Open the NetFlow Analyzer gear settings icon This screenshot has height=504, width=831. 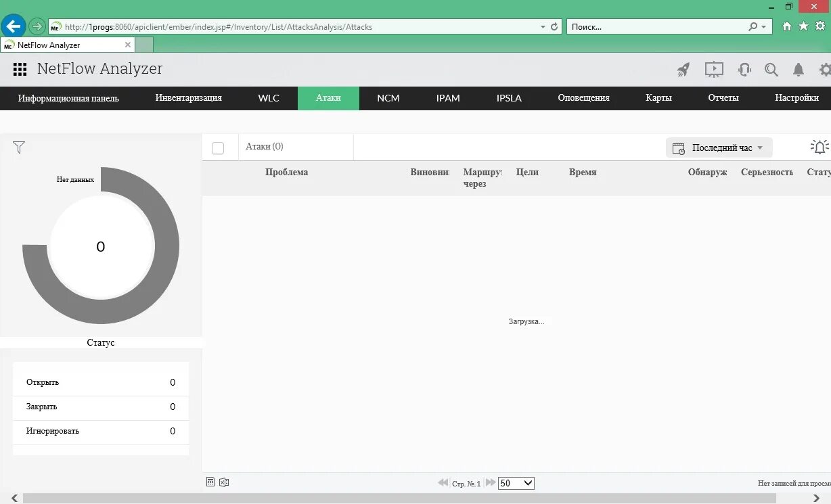pyautogui.click(x=825, y=69)
